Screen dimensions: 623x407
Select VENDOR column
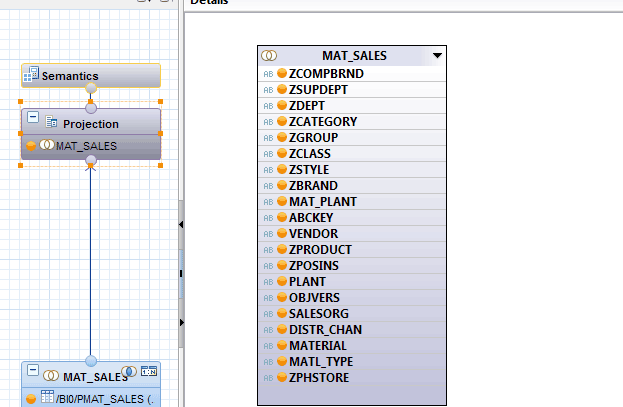click(x=352, y=234)
